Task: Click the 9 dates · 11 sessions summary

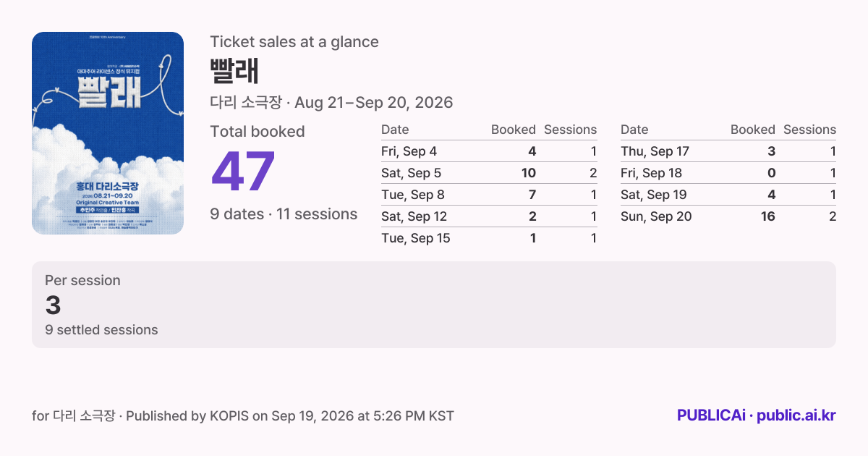Action: point(284,214)
